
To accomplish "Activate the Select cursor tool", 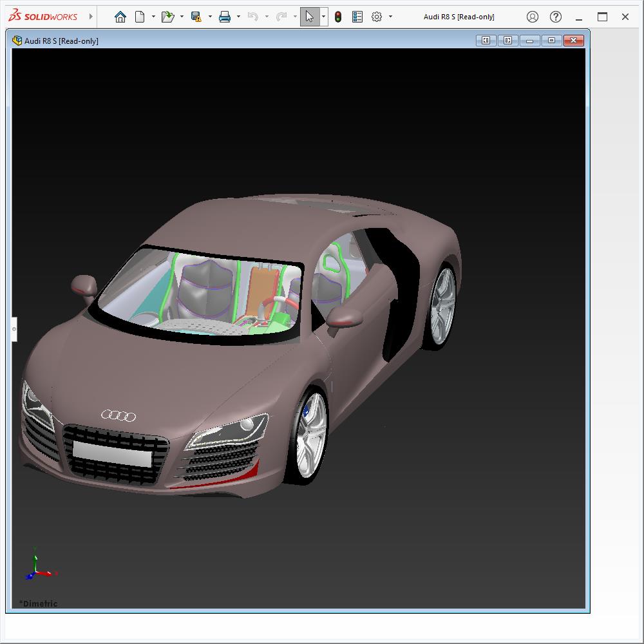I will [310, 17].
